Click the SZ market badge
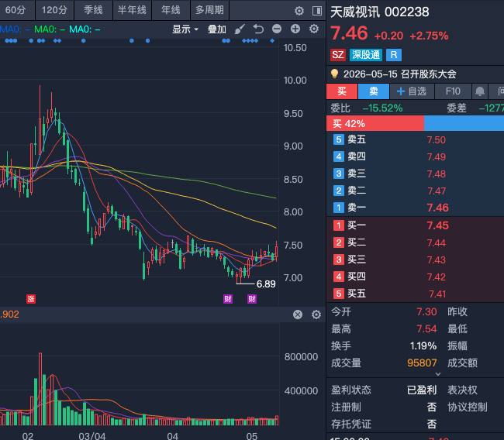This screenshot has width=504, height=440. (x=338, y=55)
